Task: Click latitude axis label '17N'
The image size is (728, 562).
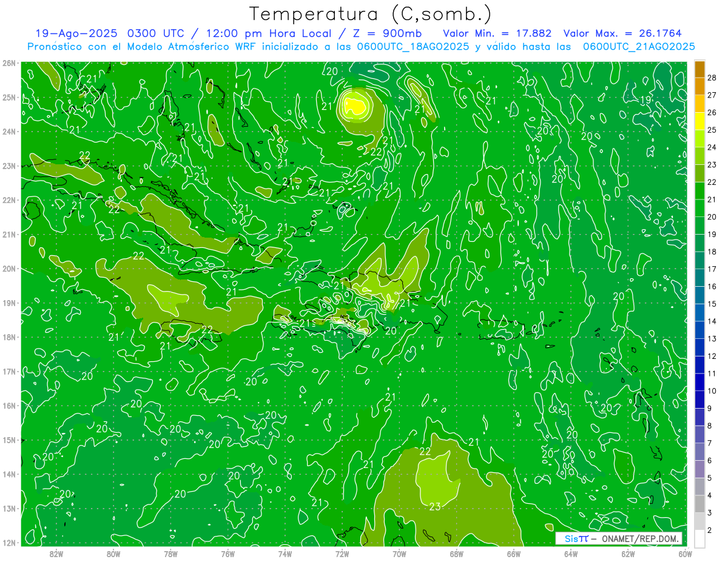Action: pyautogui.click(x=9, y=371)
